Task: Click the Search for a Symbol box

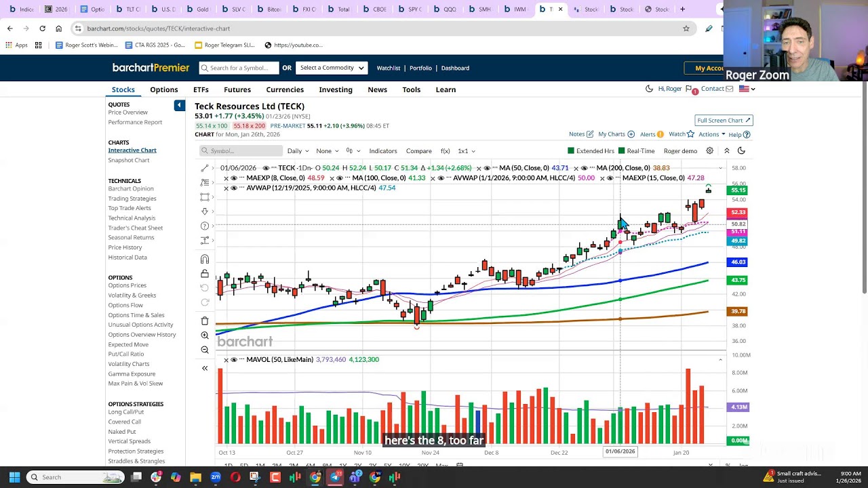Action: 239,68
